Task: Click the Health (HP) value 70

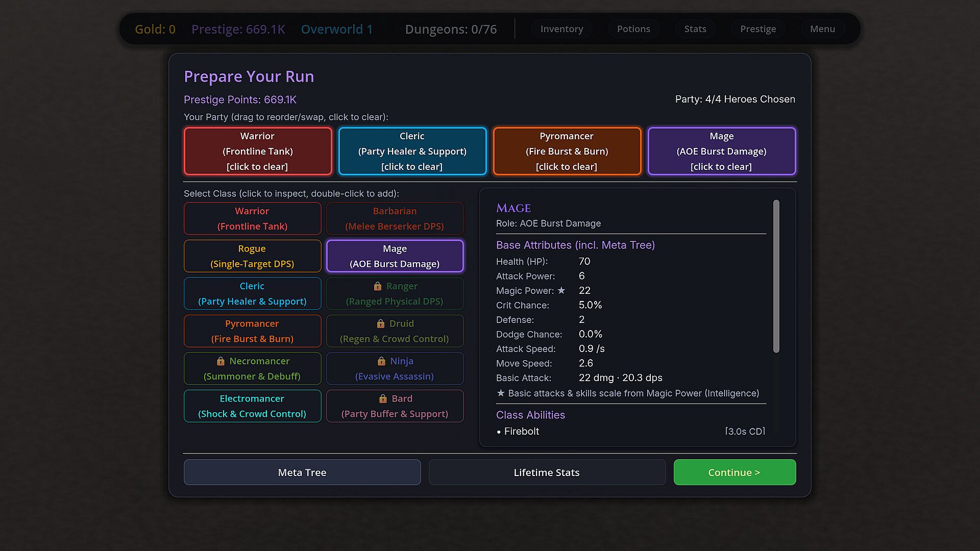Action: click(x=584, y=261)
